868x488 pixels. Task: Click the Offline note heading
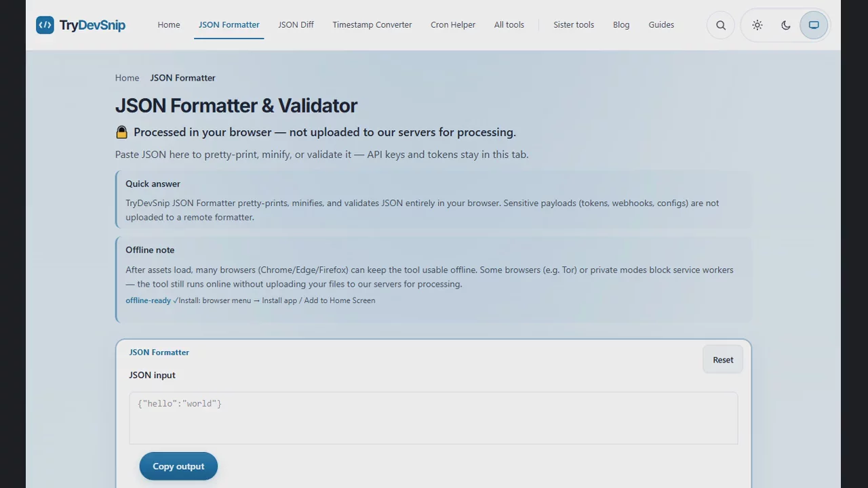[x=150, y=250]
